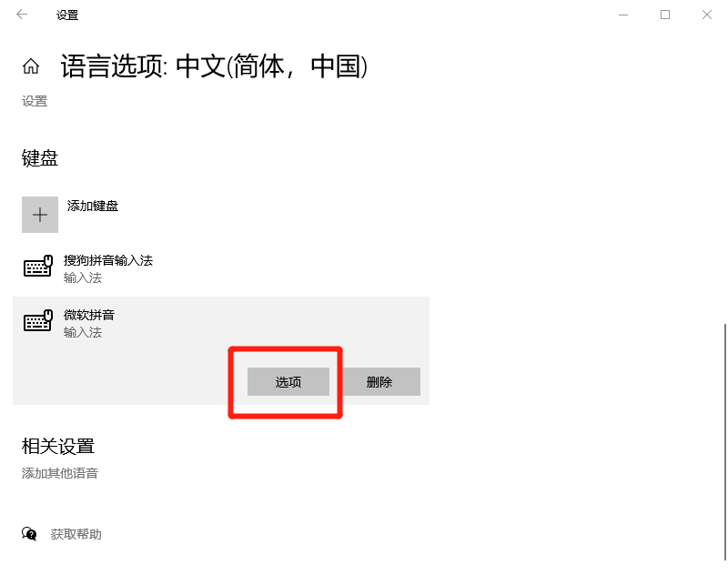Click the vertical scrollbar on the right
Image resolution: width=728 pixels, height=575 pixels.
coord(724,442)
